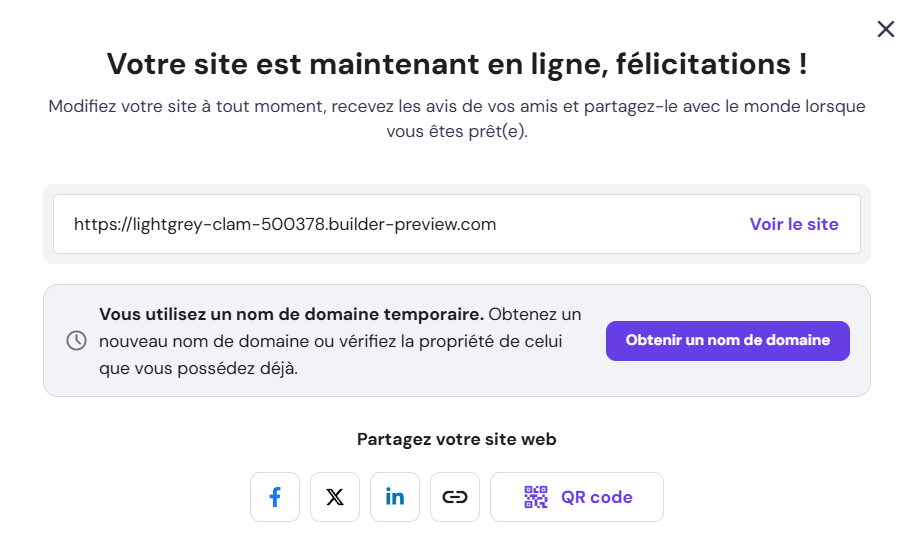Click the clock icon in domain notice
This screenshot has width=908, height=552.
76,341
